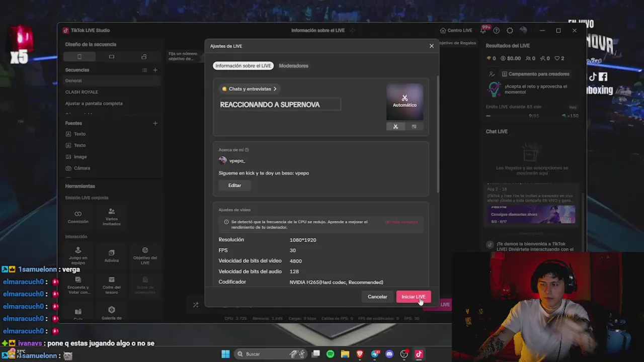The height and width of the screenshot is (362, 644).
Task: Open the Secuencias list options icon
Action: (x=144, y=70)
